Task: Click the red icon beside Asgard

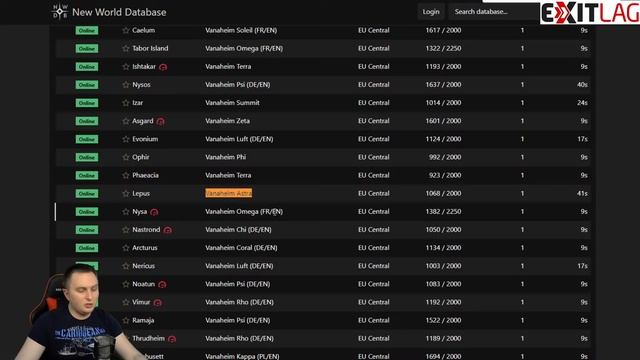Action: 160,121
